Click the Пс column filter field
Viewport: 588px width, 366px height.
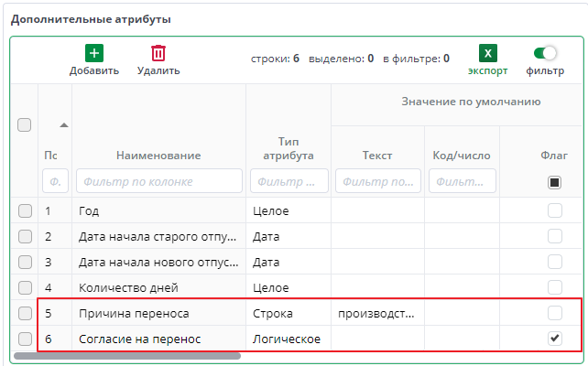pos(55,181)
